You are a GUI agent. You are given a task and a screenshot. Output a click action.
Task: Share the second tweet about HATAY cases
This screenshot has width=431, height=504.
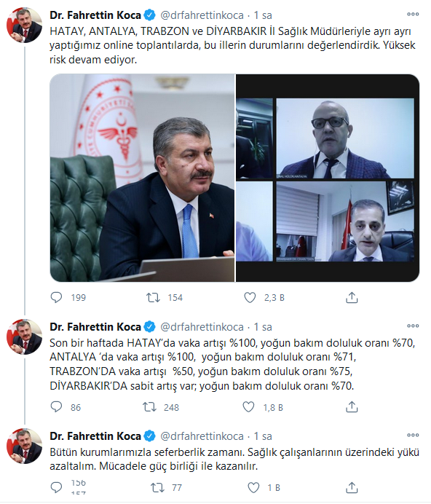[x=352, y=407]
